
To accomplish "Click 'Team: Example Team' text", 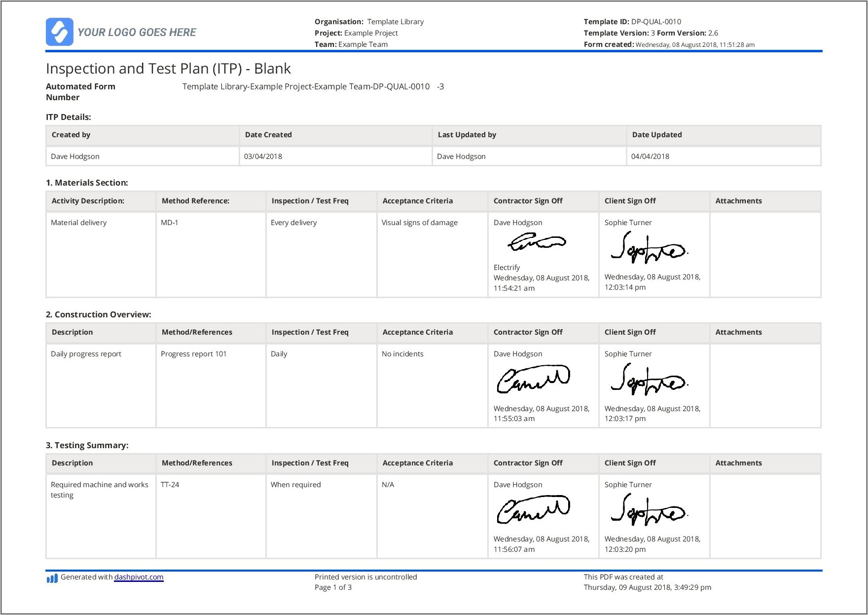I will point(351,44).
